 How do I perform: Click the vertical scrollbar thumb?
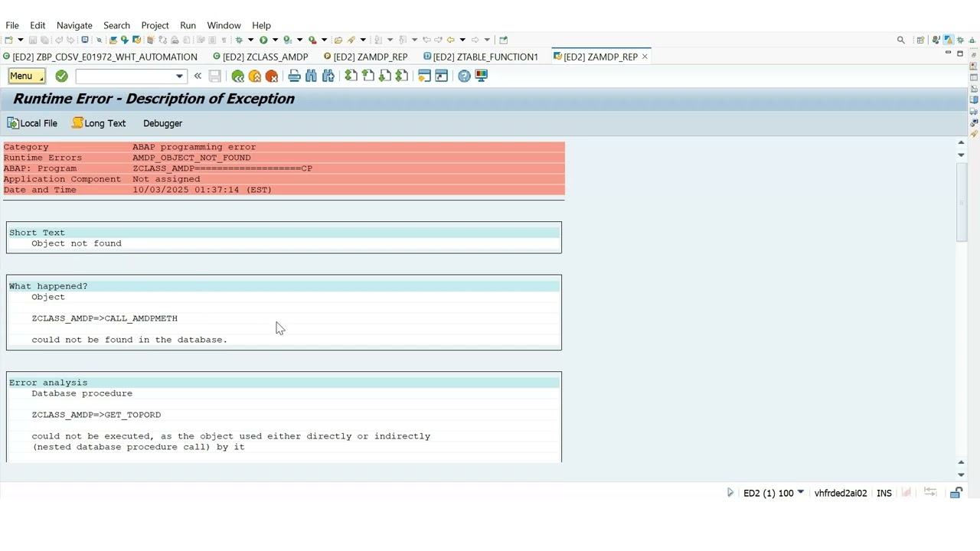[961, 202]
